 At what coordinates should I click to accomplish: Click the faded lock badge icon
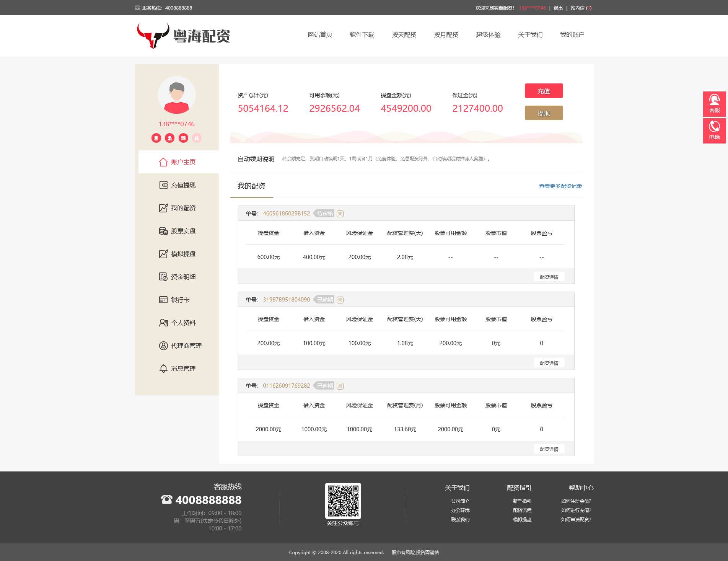pyautogui.click(x=197, y=138)
